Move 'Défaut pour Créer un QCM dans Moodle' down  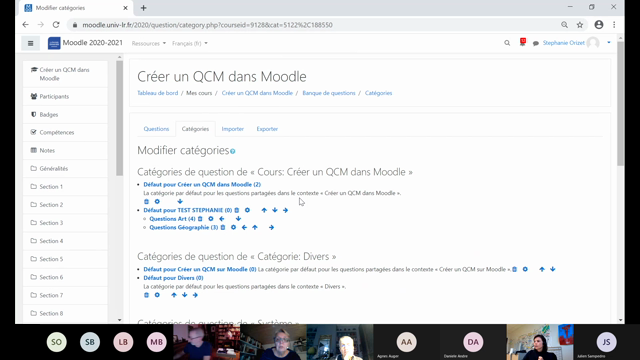180,202
